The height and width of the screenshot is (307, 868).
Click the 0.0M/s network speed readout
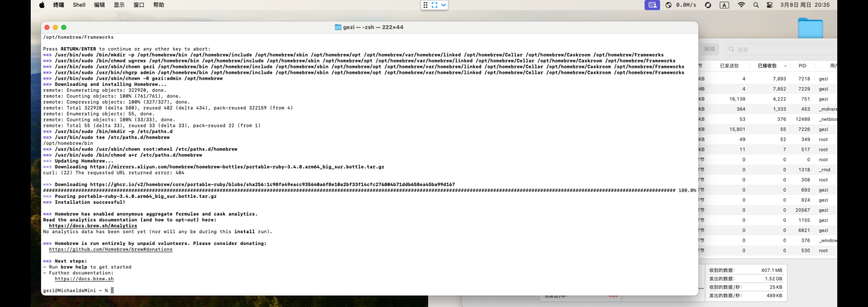686,5
